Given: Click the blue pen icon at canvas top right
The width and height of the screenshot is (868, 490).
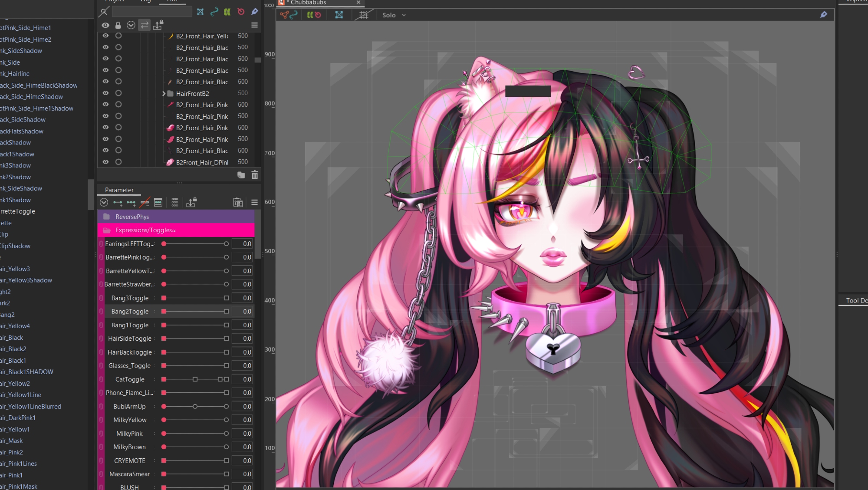Looking at the screenshot, I should coord(824,15).
